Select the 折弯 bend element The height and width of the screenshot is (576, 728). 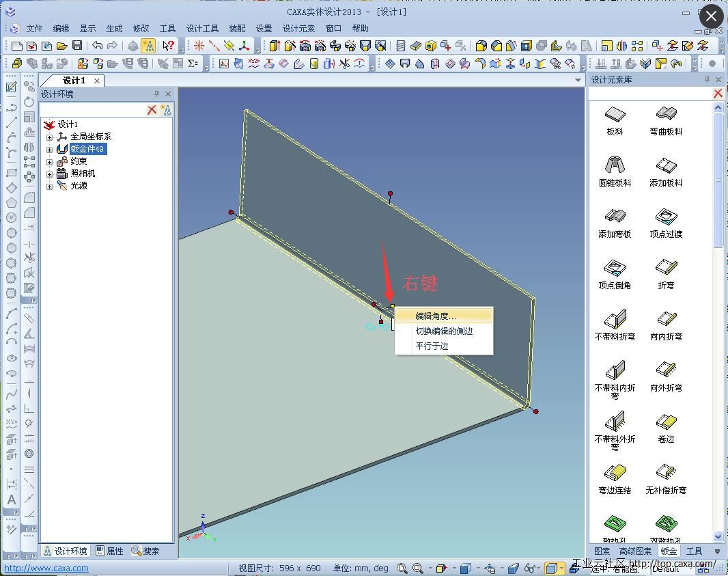click(x=666, y=271)
